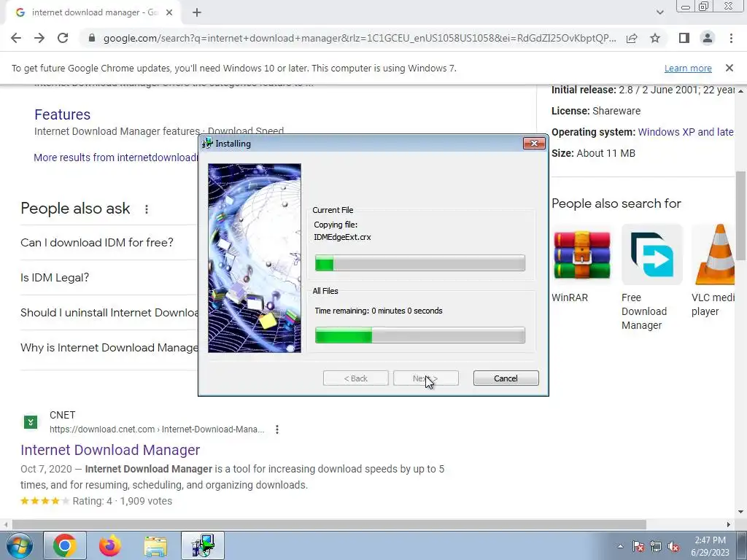Open the Windows Start button
This screenshot has width=747, height=560.
click(x=19, y=545)
